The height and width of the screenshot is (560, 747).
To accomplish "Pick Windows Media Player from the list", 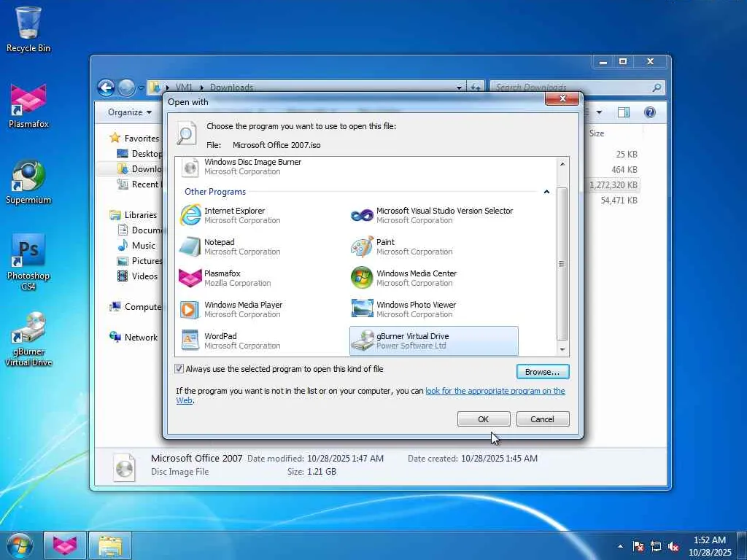I will coord(231,309).
